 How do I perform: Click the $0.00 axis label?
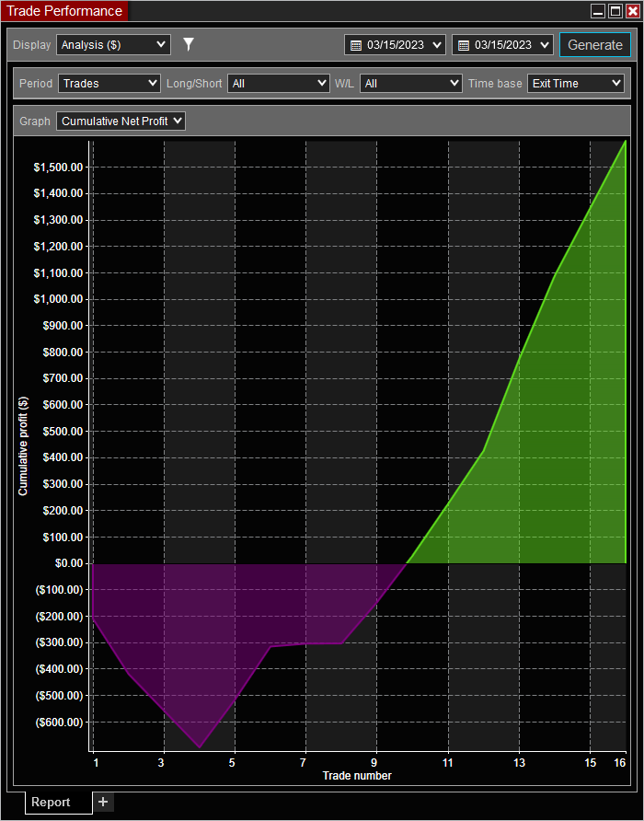[68, 563]
